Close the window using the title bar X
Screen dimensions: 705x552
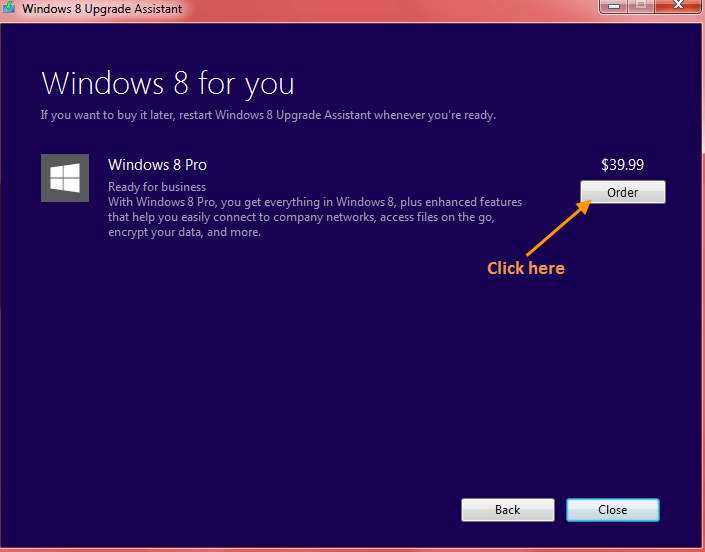(x=678, y=5)
